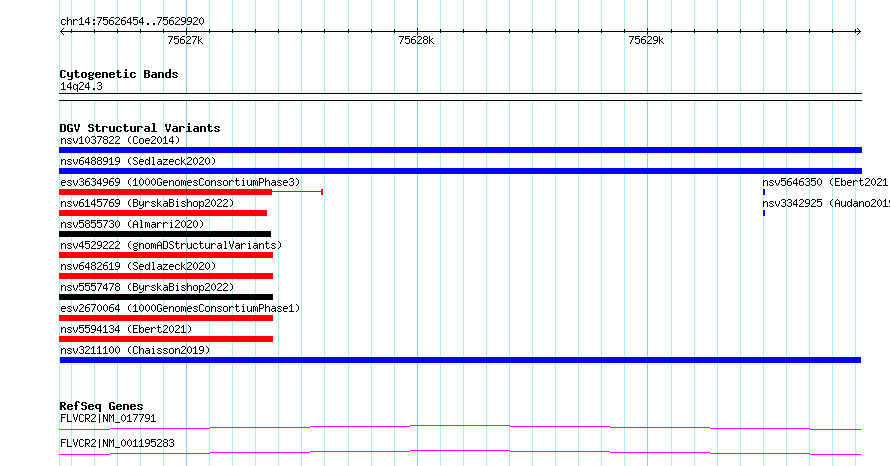Select the 14q24.3 band label
Viewport: 890px width, 466px height.
coord(81,86)
